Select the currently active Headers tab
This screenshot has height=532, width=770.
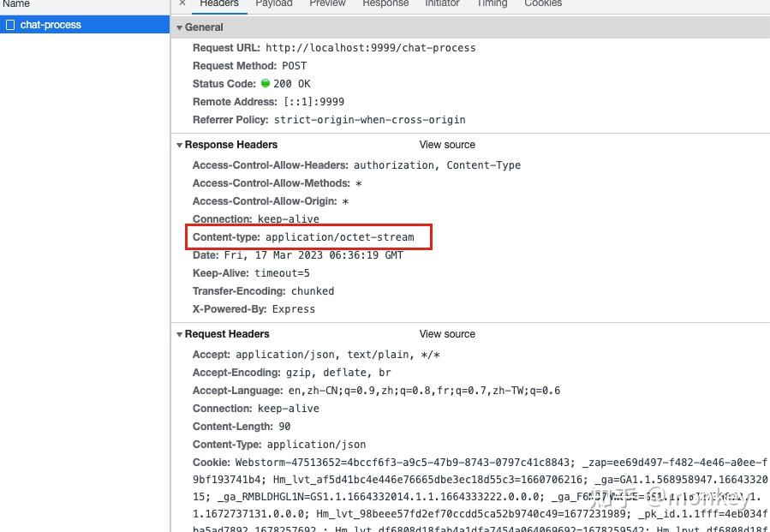(x=218, y=4)
